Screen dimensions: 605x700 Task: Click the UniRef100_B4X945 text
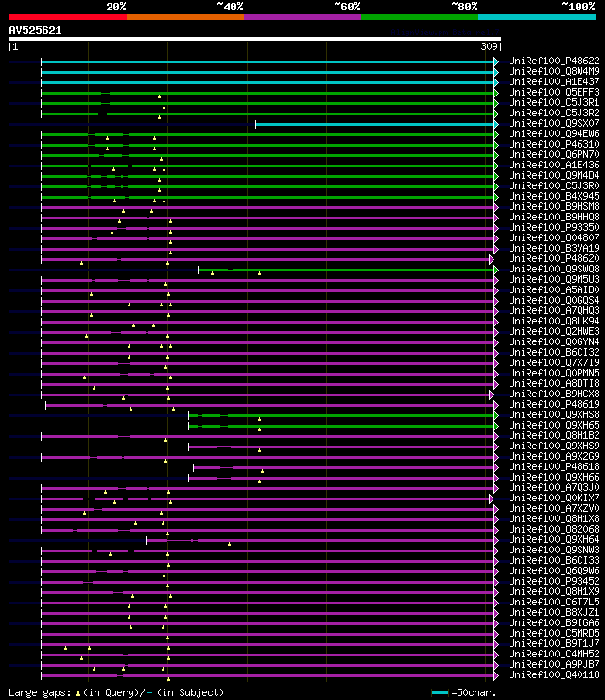554,196
